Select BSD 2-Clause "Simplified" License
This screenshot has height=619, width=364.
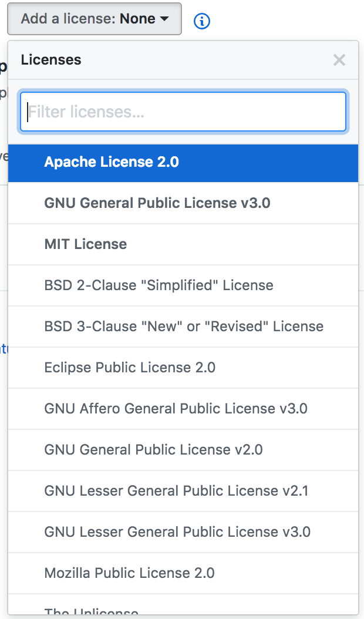click(x=183, y=285)
